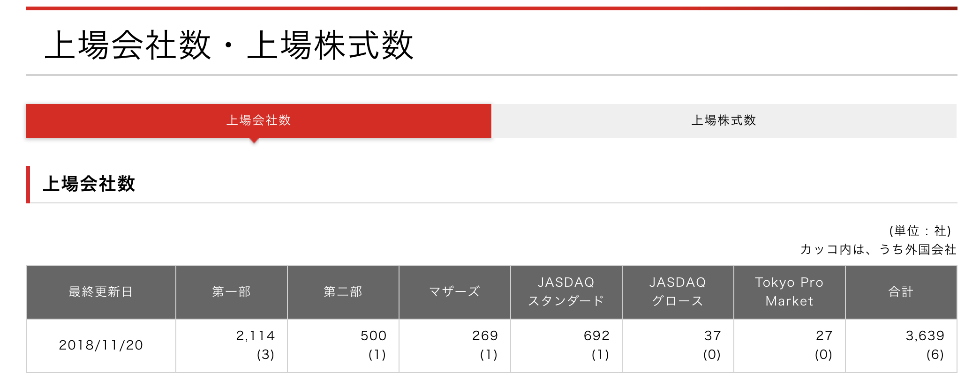Select the 692 JASDAQ Standard cell
980x388 pixels.
coord(566,346)
